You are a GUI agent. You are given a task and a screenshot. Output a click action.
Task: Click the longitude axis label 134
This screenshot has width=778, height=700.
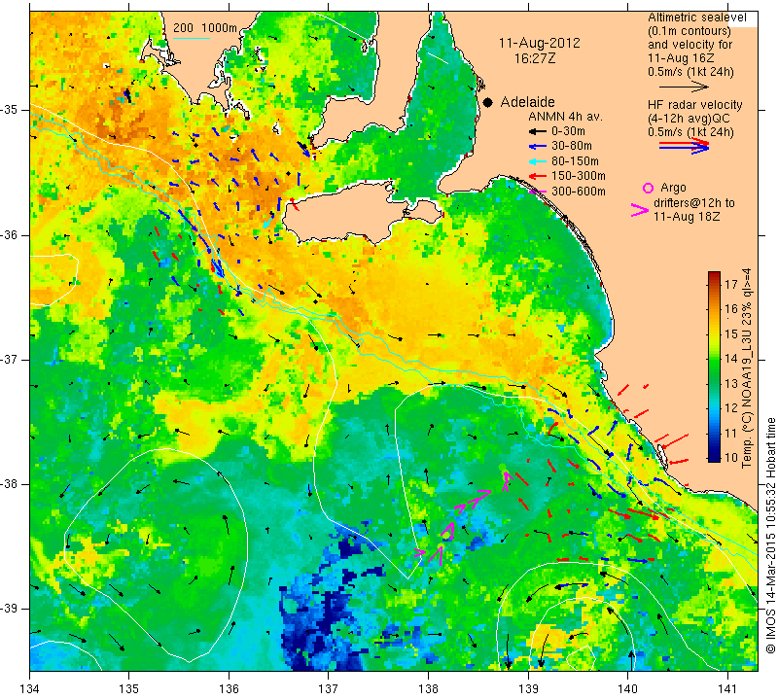pos(30,689)
